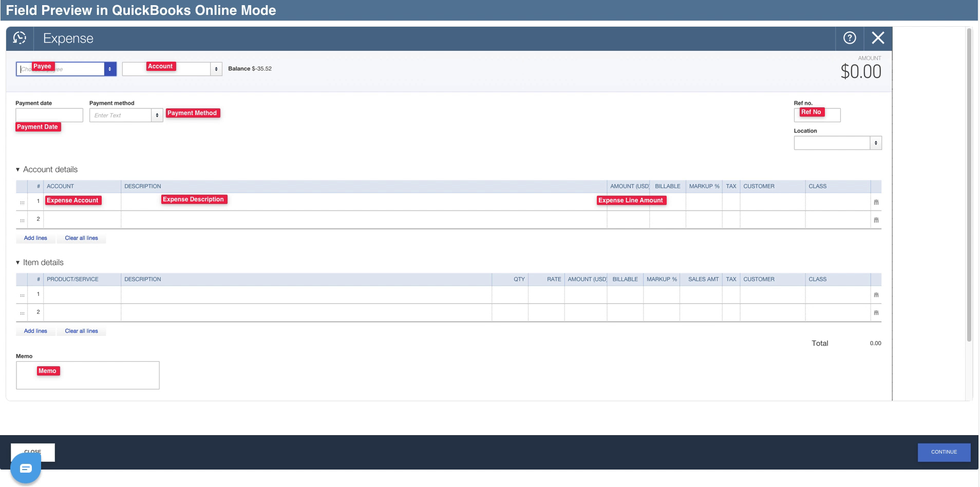This screenshot has height=487, width=980.
Task: Click Account cell in Account details row 1
Action: 82,202
